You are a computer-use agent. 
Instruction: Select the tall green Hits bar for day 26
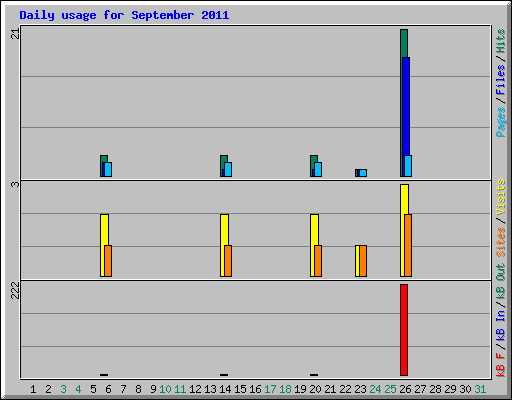404,43
